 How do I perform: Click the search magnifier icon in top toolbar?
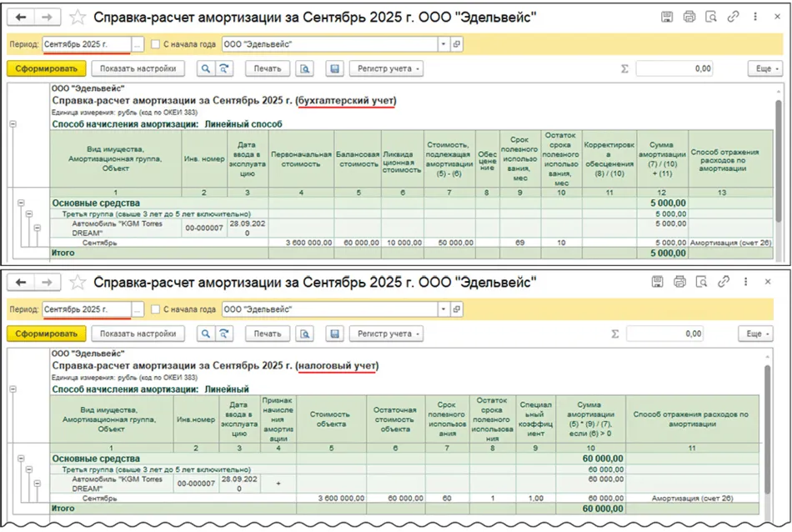[x=206, y=68]
